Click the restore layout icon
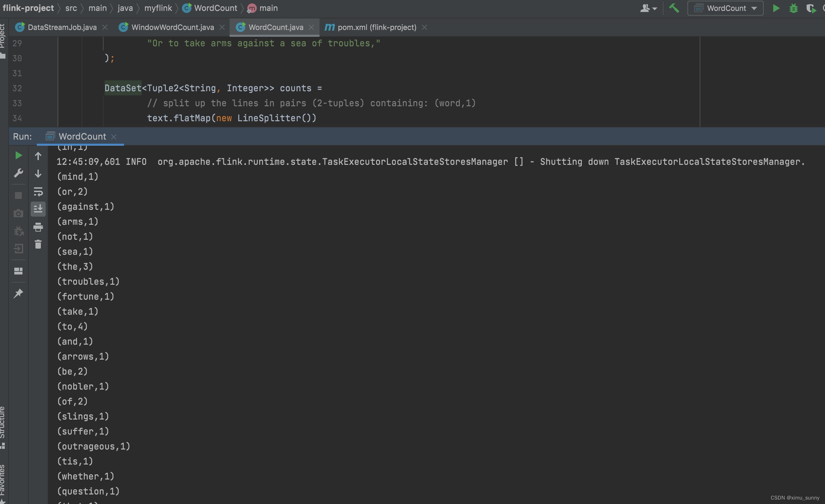Screen dimensions: 825x504 coord(18,271)
